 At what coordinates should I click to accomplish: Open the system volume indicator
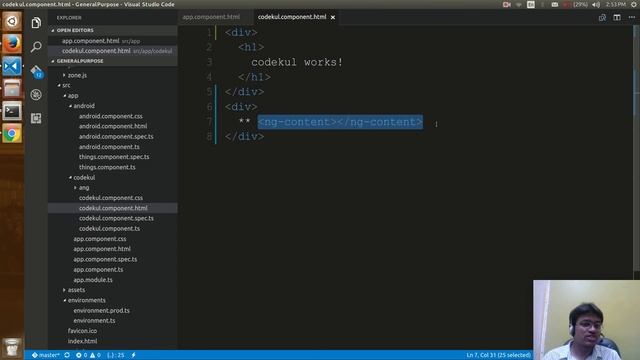tap(596, 4)
